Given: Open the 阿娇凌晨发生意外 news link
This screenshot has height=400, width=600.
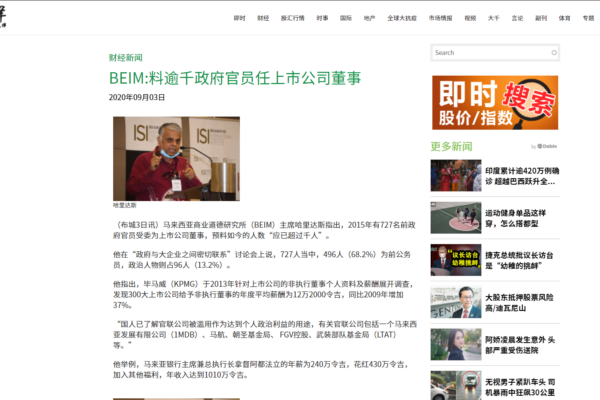Looking at the screenshot, I should (x=520, y=345).
